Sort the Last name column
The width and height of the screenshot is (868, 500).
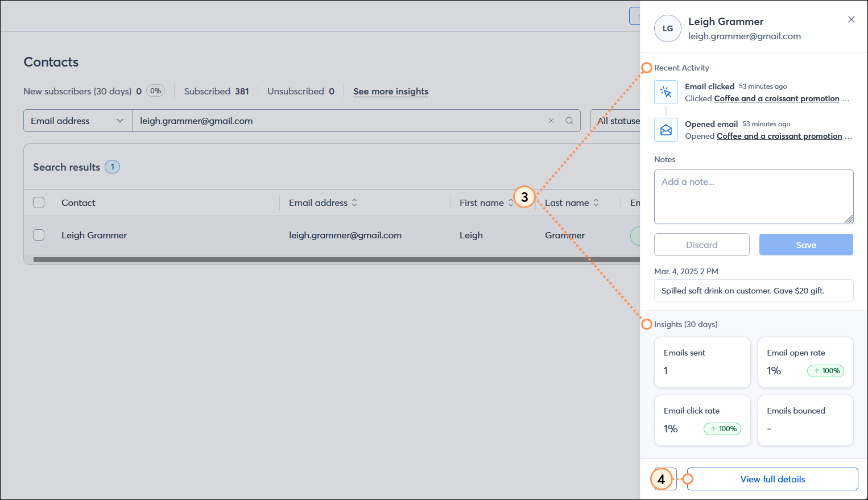596,203
